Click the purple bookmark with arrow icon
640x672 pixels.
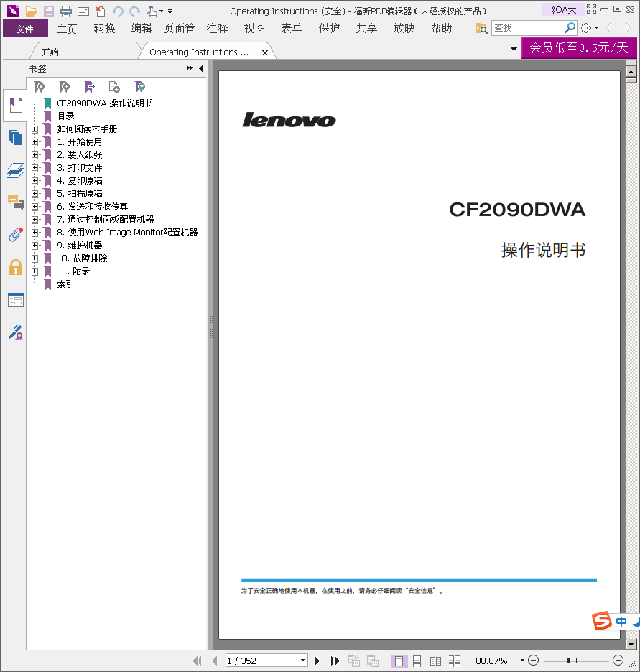point(90,87)
